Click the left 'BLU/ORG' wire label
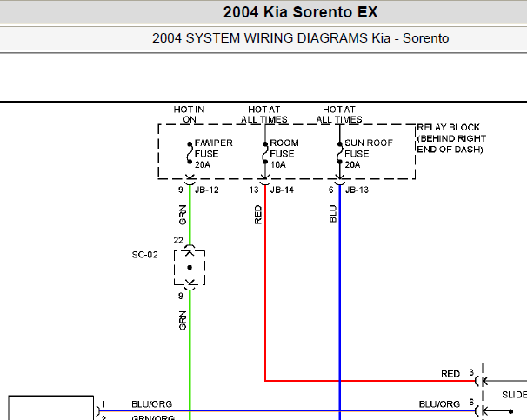The image size is (527, 420). (x=152, y=403)
